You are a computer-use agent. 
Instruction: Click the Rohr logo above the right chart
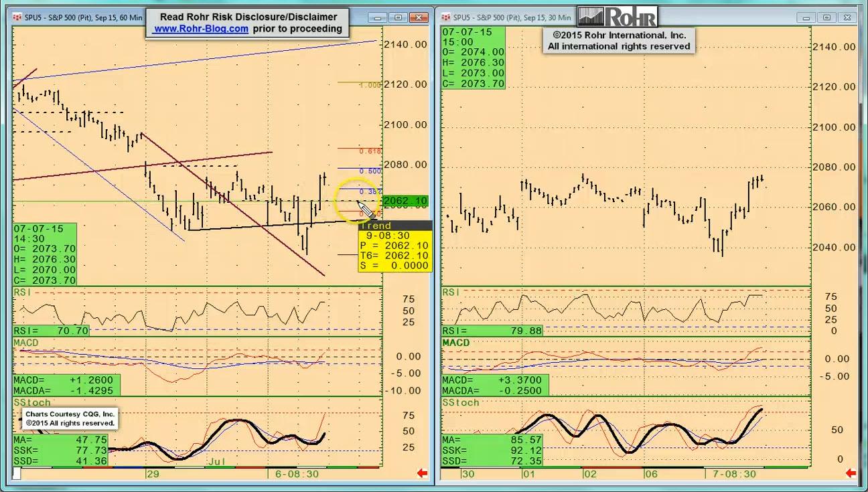click(x=617, y=16)
